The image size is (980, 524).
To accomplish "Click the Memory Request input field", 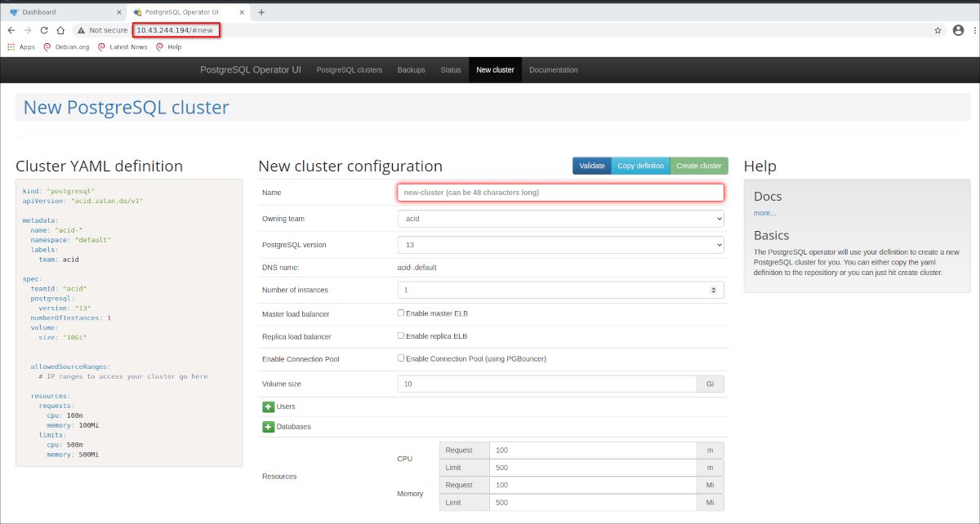I will 593,485.
